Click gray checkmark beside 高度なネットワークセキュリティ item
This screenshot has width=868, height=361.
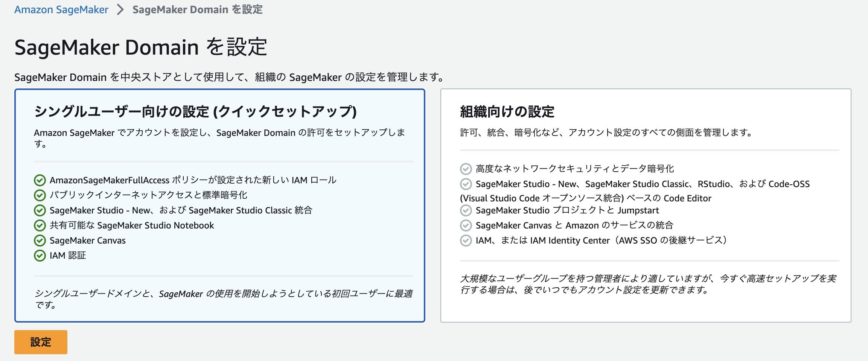coord(466,169)
